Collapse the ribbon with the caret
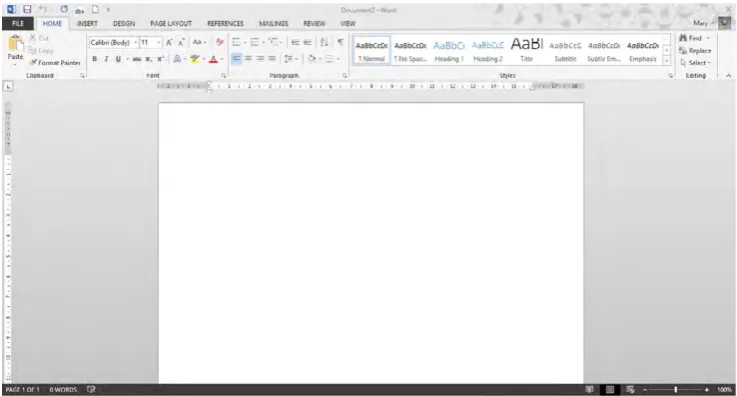 [x=729, y=76]
